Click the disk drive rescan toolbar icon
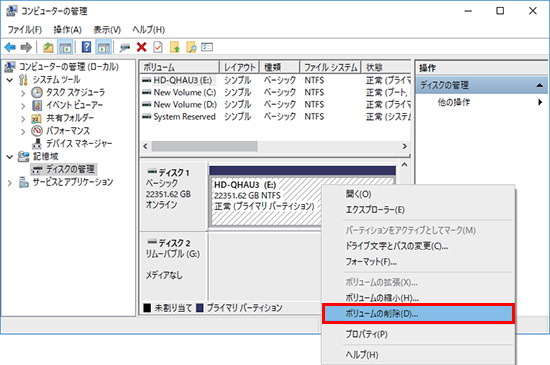Image resolution: width=550 pixels, height=365 pixels. (x=125, y=47)
